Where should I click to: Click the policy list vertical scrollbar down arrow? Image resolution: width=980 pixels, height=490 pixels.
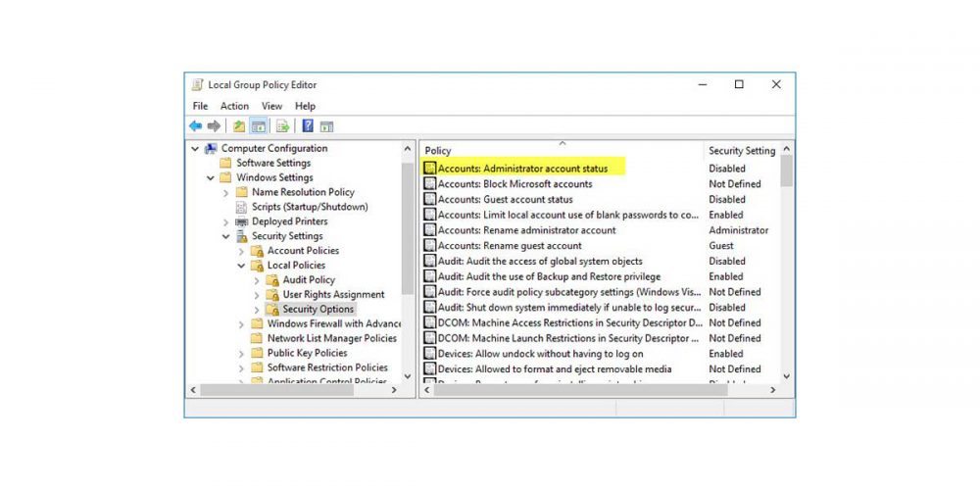(x=786, y=375)
